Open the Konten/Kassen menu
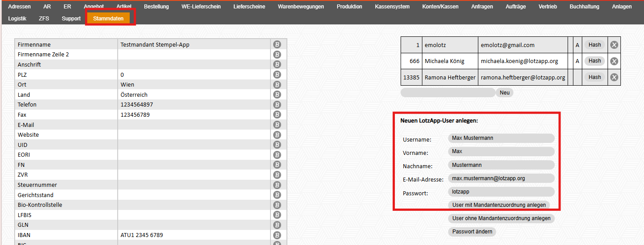 (x=439, y=7)
